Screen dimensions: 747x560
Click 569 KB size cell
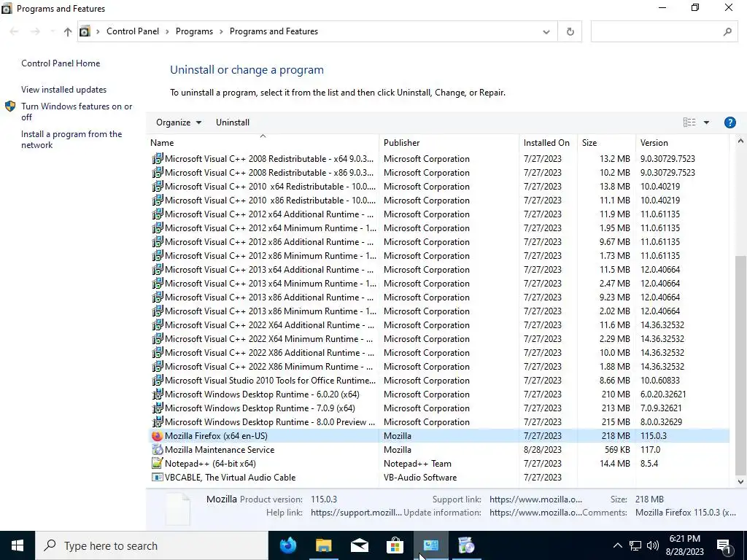click(617, 449)
